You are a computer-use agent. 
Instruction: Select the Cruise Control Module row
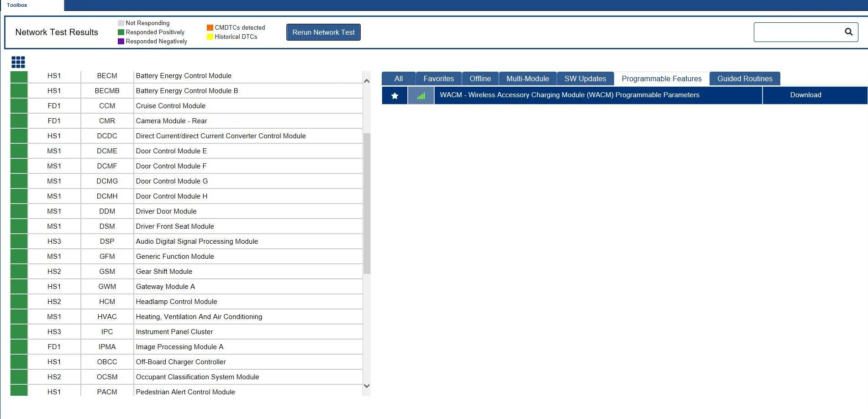186,106
